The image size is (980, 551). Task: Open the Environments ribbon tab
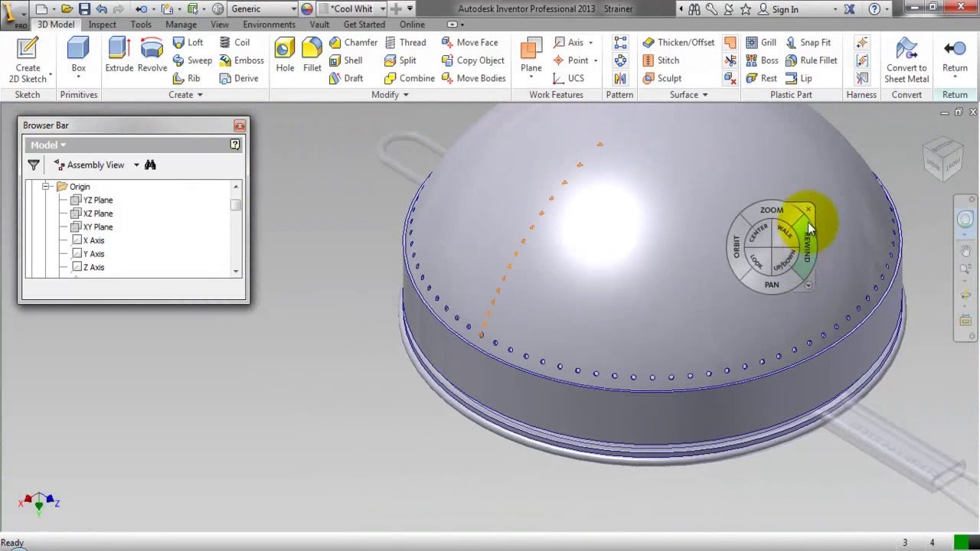[269, 24]
